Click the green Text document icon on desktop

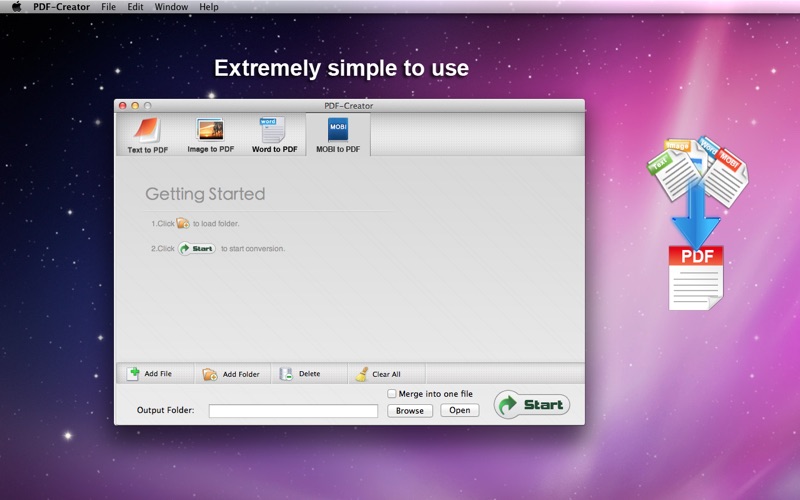[672, 177]
